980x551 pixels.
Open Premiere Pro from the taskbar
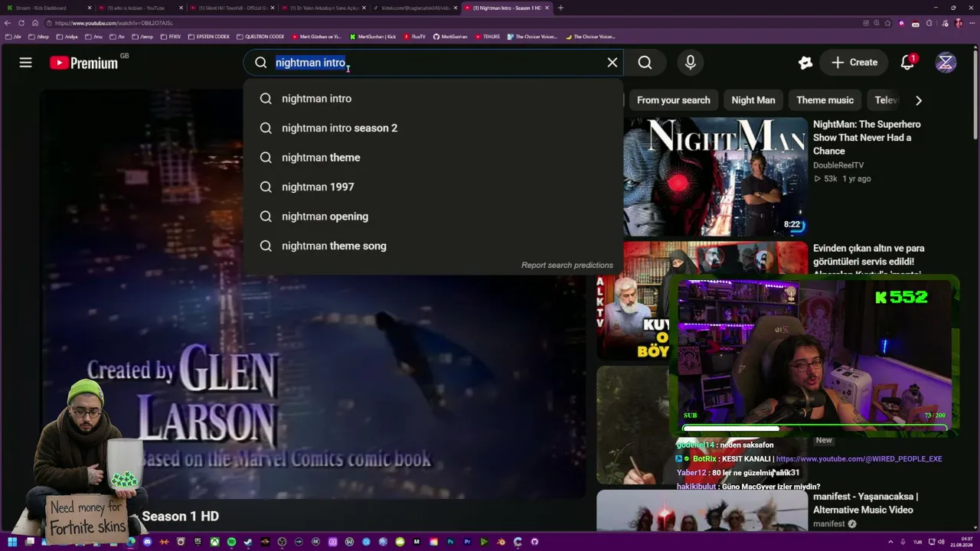point(468,542)
